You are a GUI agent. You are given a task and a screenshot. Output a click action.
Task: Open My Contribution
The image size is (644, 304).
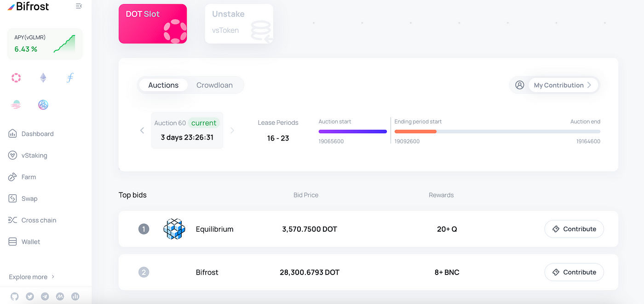coord(563,85)
